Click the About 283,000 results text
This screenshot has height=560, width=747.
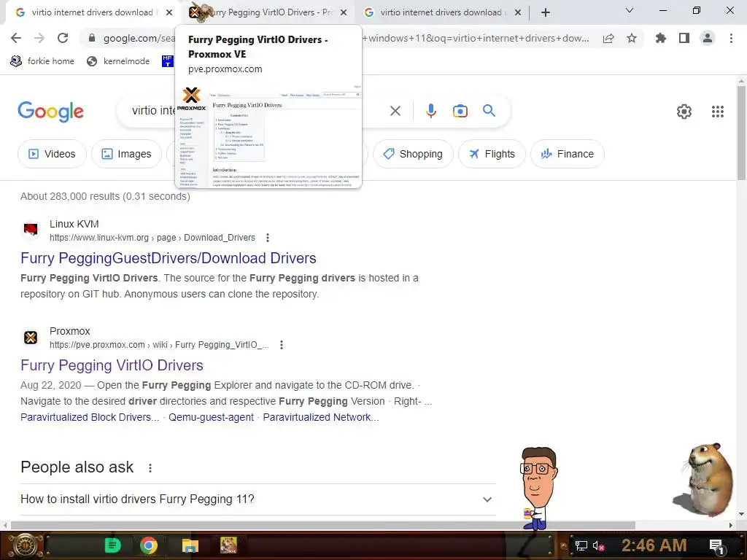click(105, 197)
